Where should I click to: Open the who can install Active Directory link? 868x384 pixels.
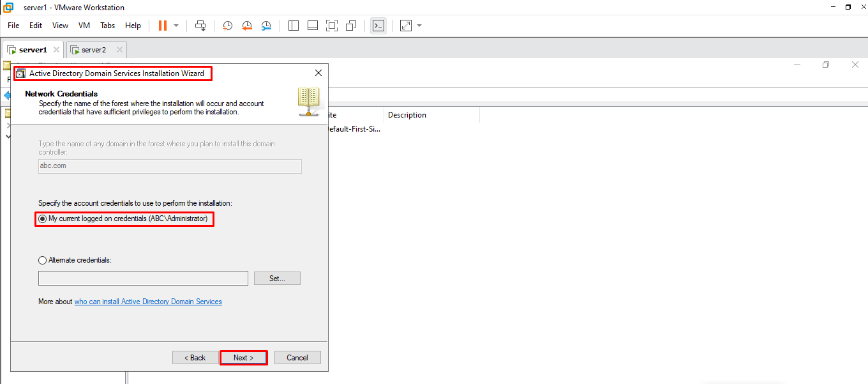click(x=148, y=302)
